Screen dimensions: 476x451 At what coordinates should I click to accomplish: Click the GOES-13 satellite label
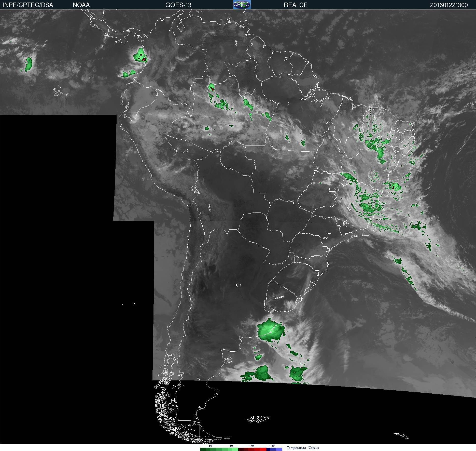click(178, 5)
